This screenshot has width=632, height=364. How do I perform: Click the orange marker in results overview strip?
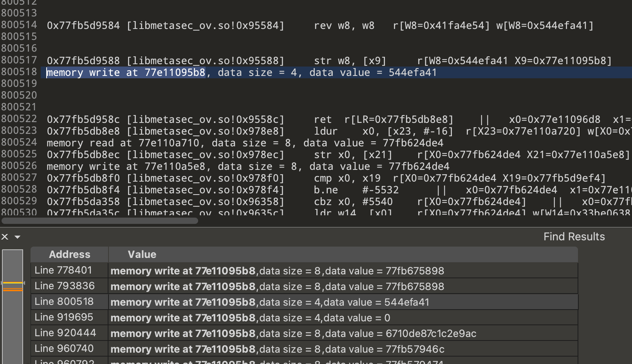click(13, 290)
